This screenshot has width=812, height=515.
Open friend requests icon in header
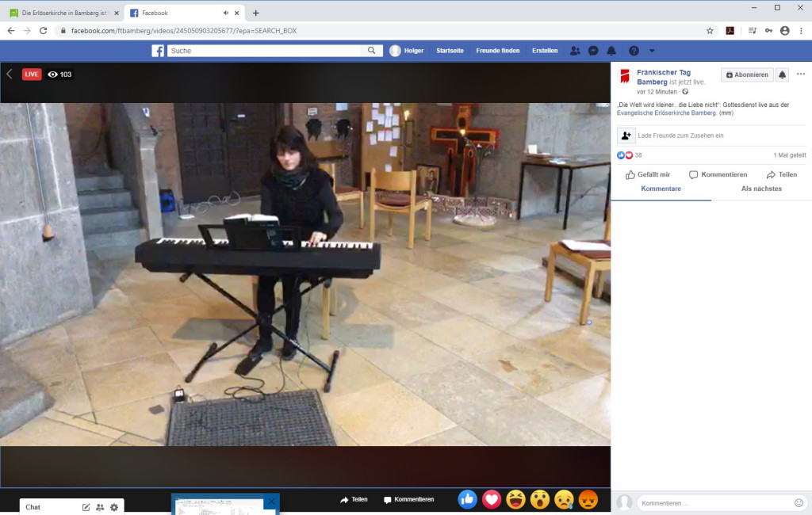(575, 51)
